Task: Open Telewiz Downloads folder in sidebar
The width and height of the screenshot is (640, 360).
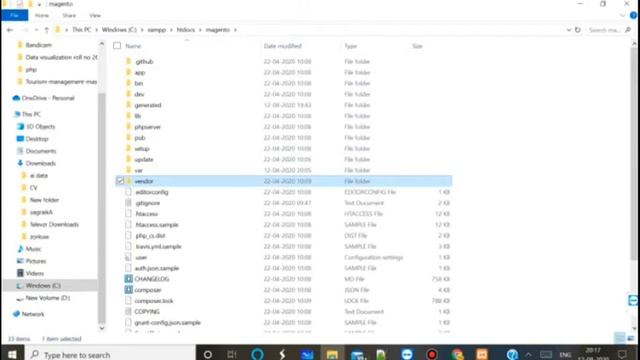Action: [x=54, y=224]
